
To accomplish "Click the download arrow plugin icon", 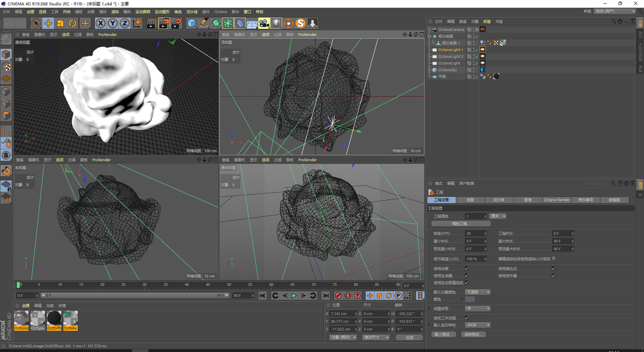I will pos(312,23).
